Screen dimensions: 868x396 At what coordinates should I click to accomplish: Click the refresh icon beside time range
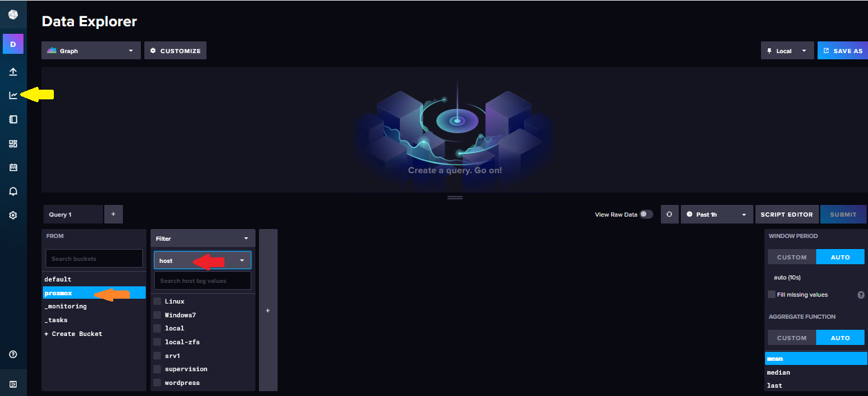click(x=668, y=215)
